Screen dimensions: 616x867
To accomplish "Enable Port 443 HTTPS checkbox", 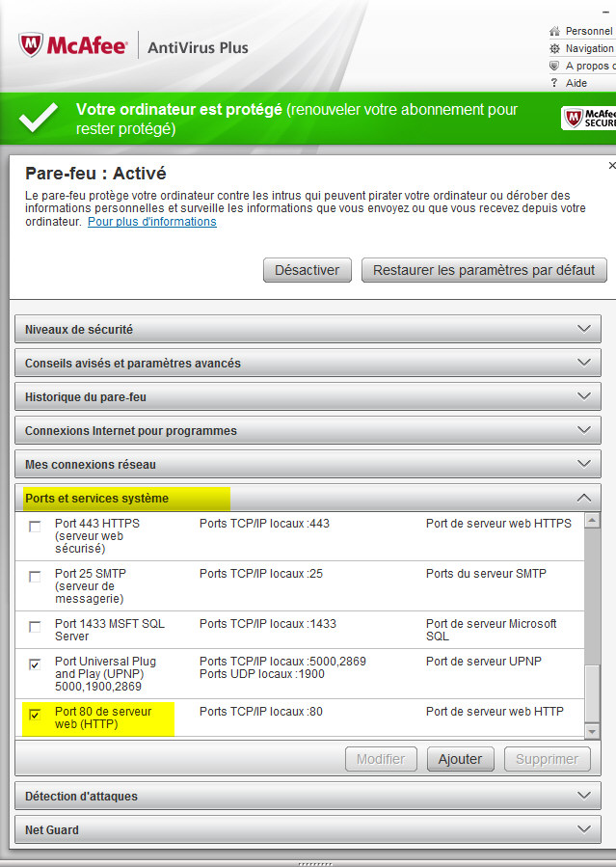I will click(35, 527).
